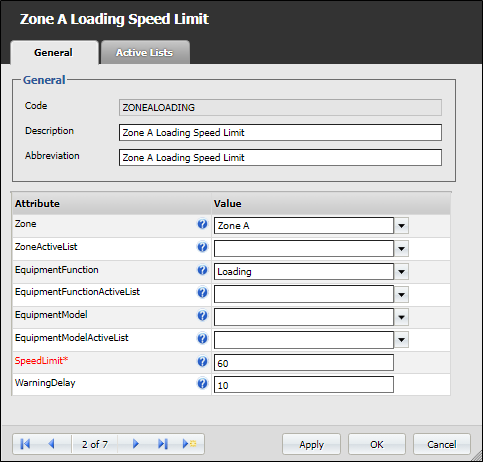Viewport: 483px width, 462px height.
Task: Click the Apply button
Action: [311, 444]
